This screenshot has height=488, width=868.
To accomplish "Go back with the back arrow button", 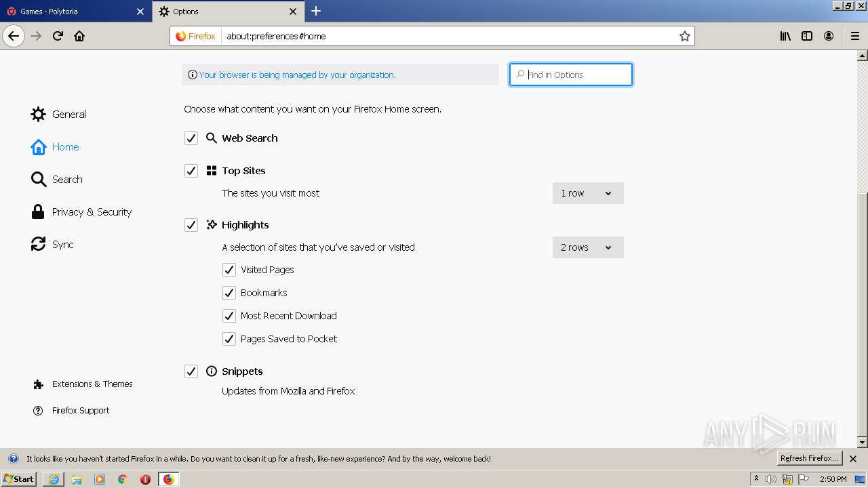I will (x=14, y=36).
